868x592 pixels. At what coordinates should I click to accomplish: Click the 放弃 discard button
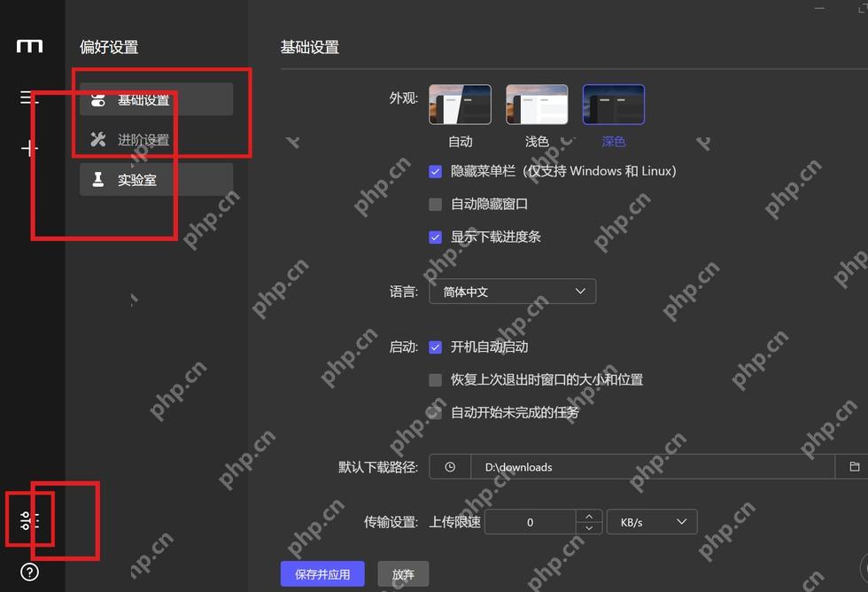[x=403, y=574]
